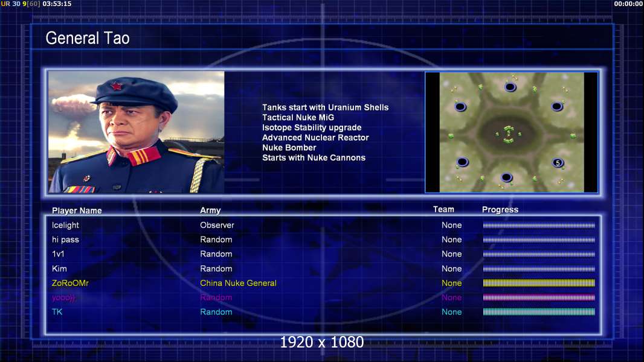The image size is (644, 362).
Task: Select player name ZoRoOMr
Action: (70, 284)
